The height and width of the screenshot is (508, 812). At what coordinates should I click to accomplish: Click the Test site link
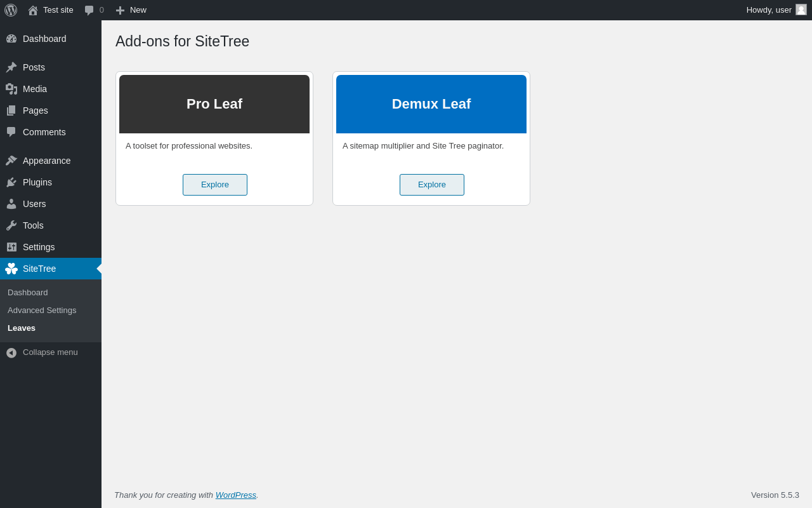(58, 10)
